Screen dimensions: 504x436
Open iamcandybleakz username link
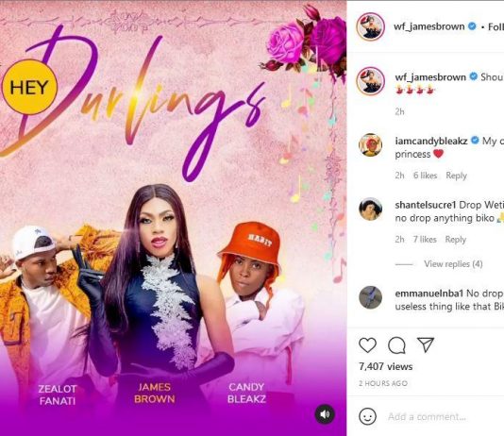pyautogui.click(x=431, y=141)
